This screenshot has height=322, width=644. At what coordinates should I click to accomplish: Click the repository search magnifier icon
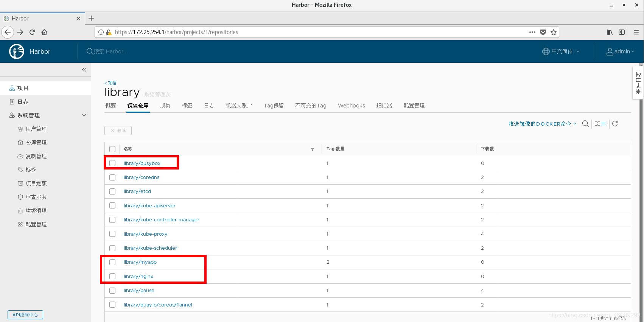585,124
